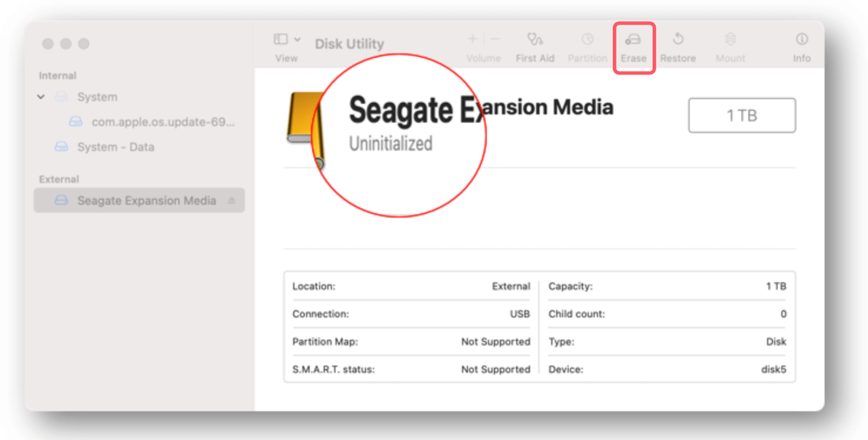
Task: Click the View label in toolbar
Action: pyautogui.click(x=286, y=58)
